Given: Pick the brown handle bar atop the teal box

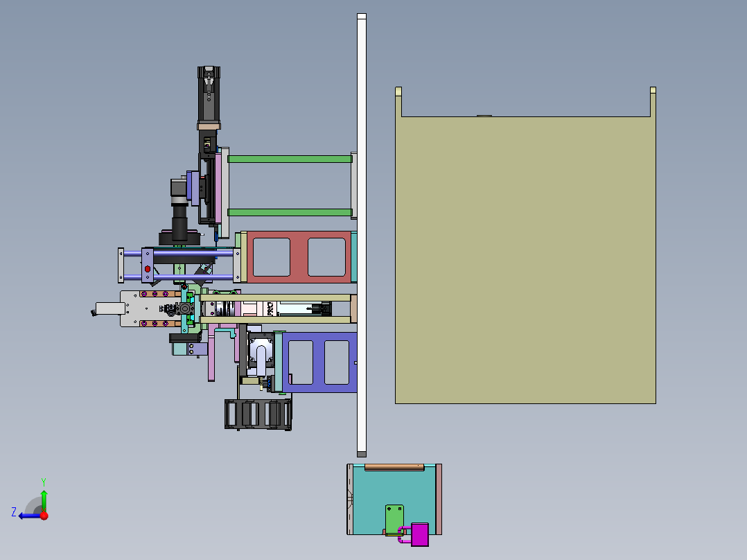Looking at the screenshot, I should (394, 468).
